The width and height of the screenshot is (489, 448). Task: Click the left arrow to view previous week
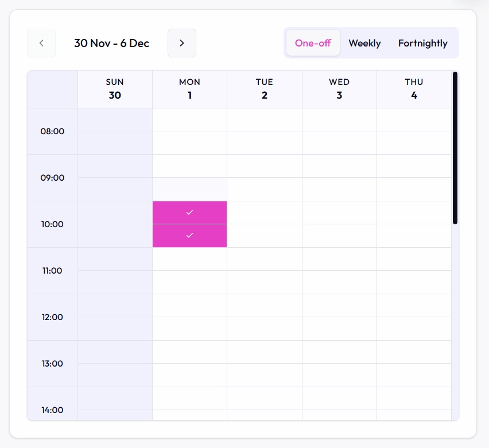click(x=41, y=43)
